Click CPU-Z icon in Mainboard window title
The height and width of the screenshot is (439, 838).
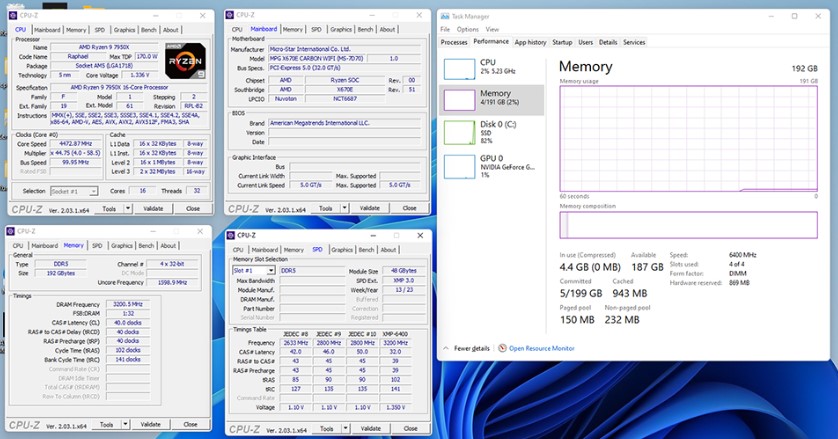[232, 15]
